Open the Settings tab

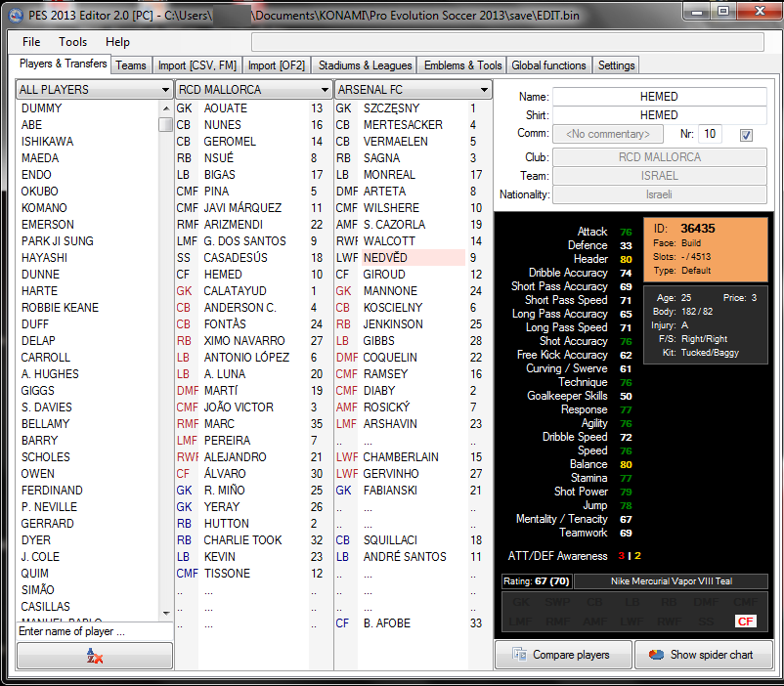[616, 65]
